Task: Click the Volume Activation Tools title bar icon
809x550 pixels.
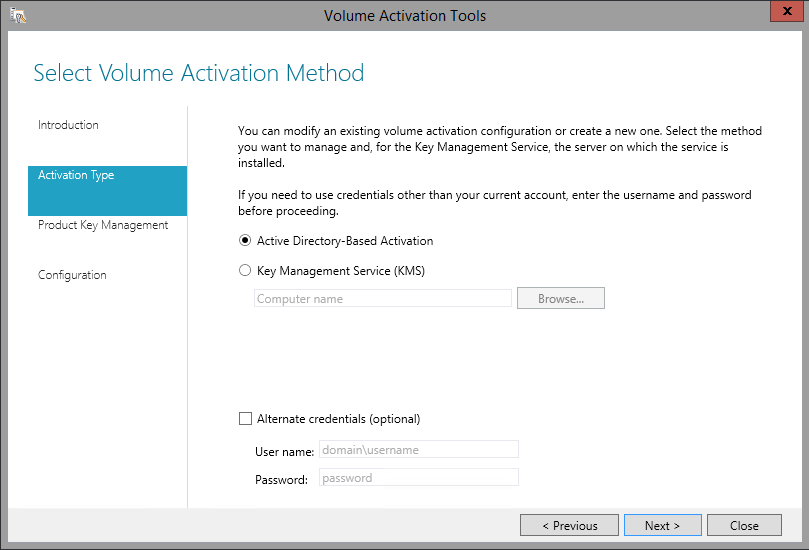Action: pos(18,15)
